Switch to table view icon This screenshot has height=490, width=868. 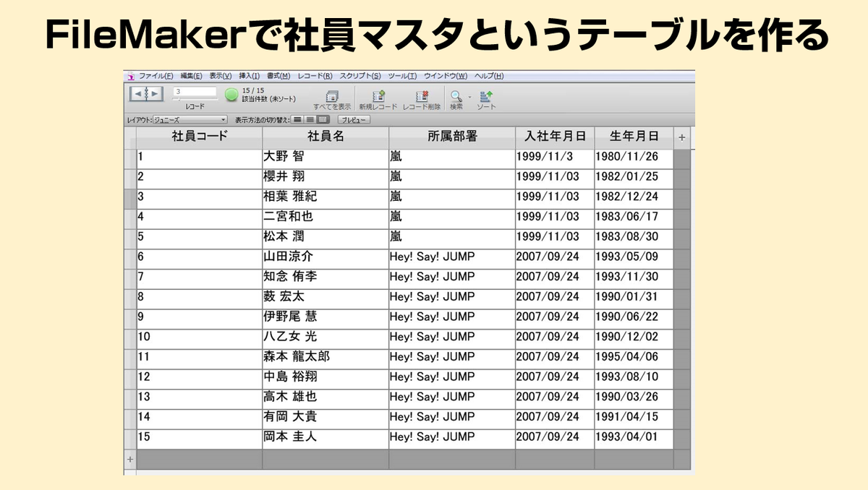[x=323, y=119]
